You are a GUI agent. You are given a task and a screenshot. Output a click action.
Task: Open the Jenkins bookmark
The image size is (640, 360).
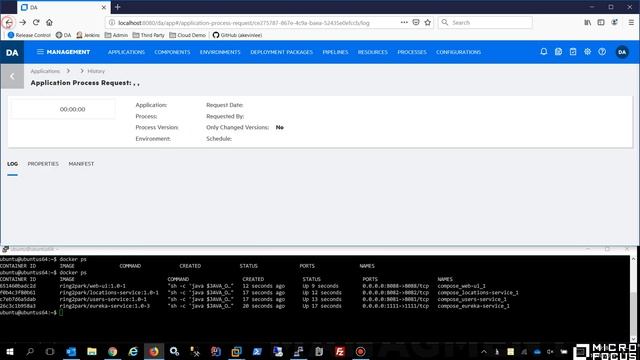click(88, 35)
